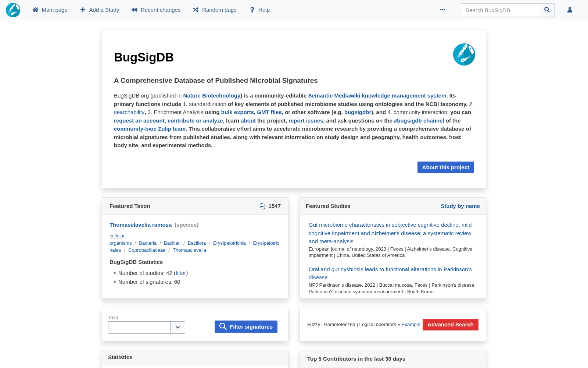This screenshot has height=368, width=588.
Task: Click request an account link
Action: point(139,121)
